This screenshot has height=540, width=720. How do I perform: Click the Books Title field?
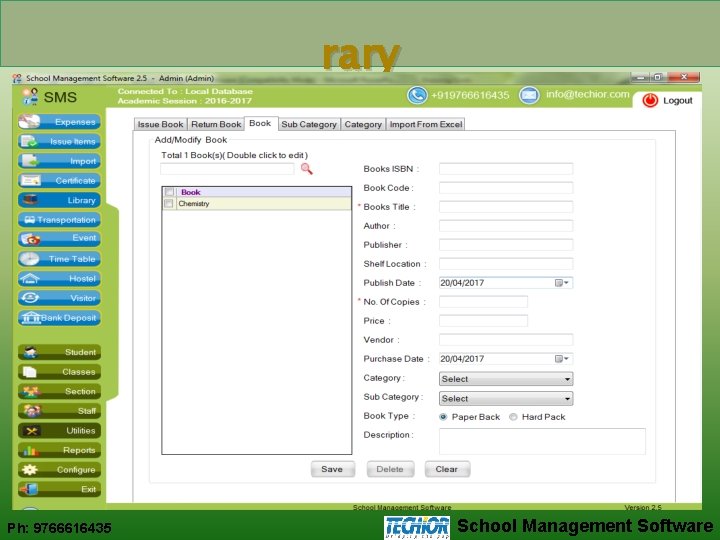(506, 207)
